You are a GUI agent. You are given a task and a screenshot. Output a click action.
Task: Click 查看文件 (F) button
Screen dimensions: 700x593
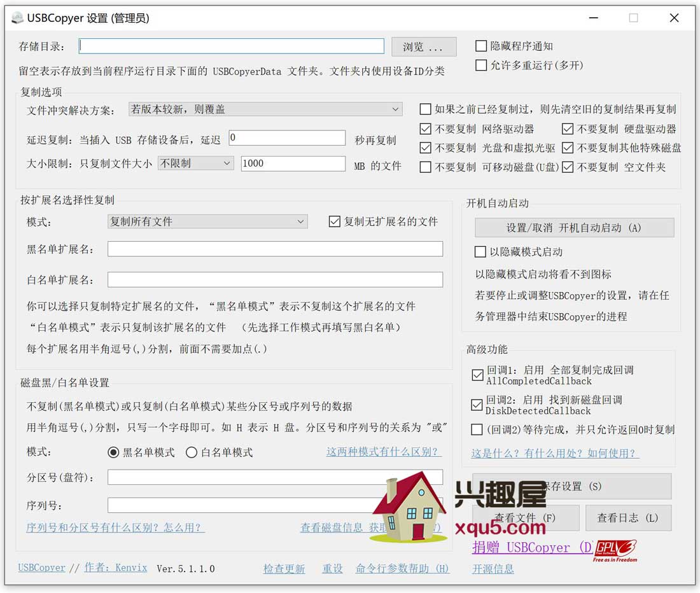526,518
